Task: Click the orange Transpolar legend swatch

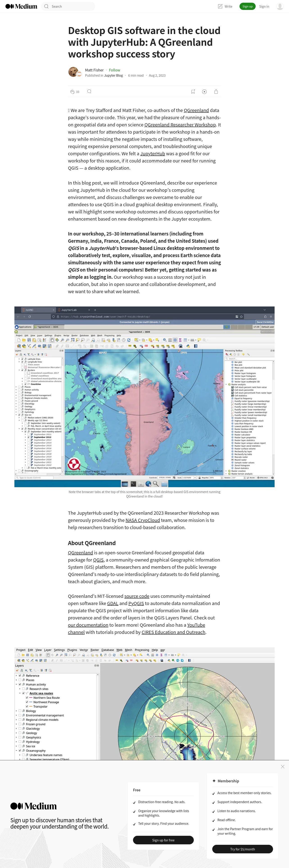Action: click(x=31, y=707)
